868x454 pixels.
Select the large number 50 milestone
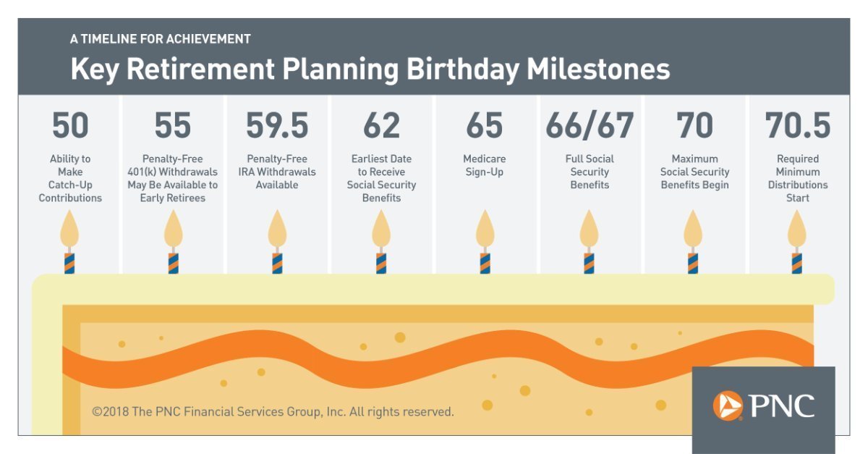(70, 126)
